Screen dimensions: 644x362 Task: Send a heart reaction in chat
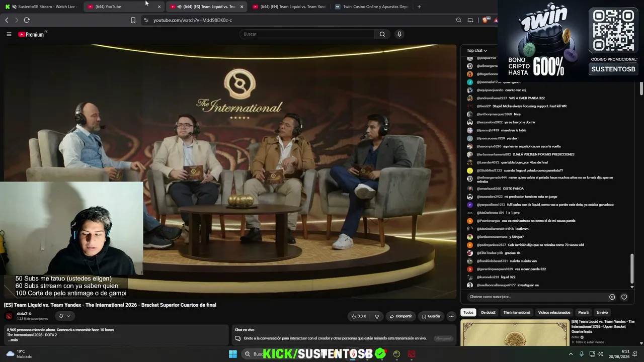624,297
